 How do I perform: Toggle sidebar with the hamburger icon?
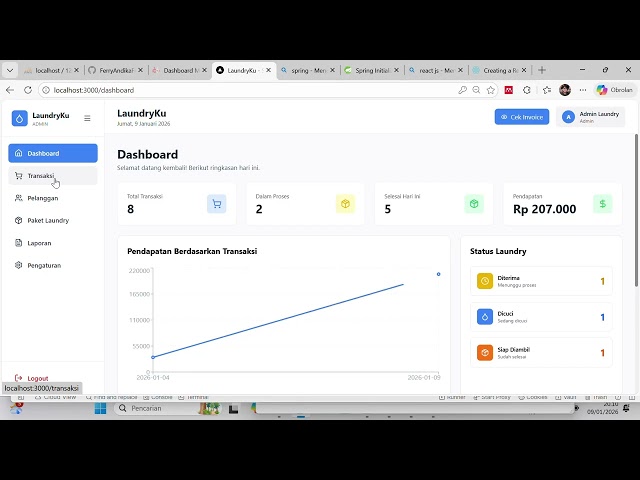tap(87, 118)
